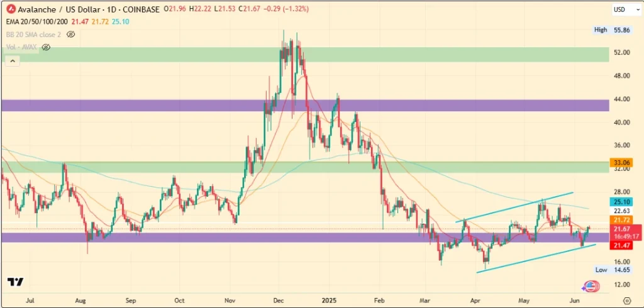Select the lower cyan channel trendline
Screen dimensions: 644x308
coord(536,258)
